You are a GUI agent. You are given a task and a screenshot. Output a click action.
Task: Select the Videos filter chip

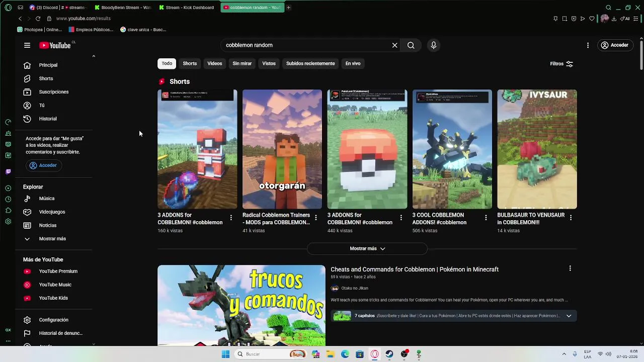(x=215, y=63)
